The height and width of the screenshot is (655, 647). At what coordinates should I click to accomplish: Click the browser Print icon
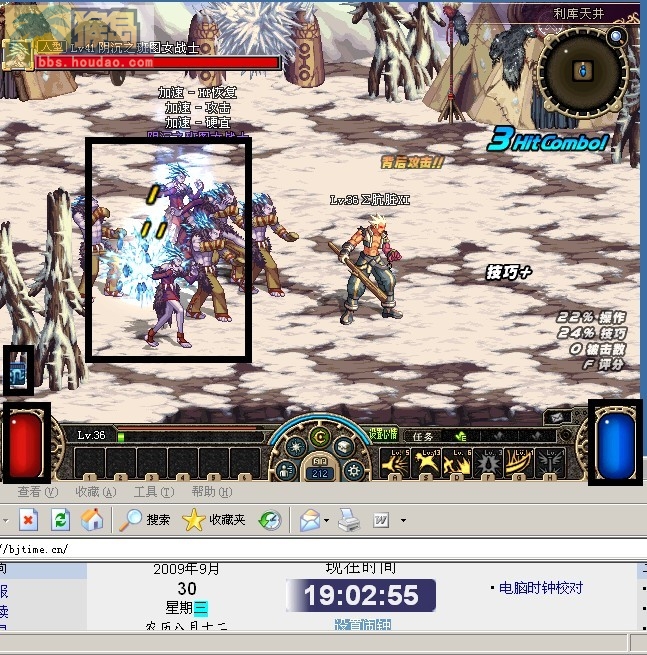click(x=349, y=520)
